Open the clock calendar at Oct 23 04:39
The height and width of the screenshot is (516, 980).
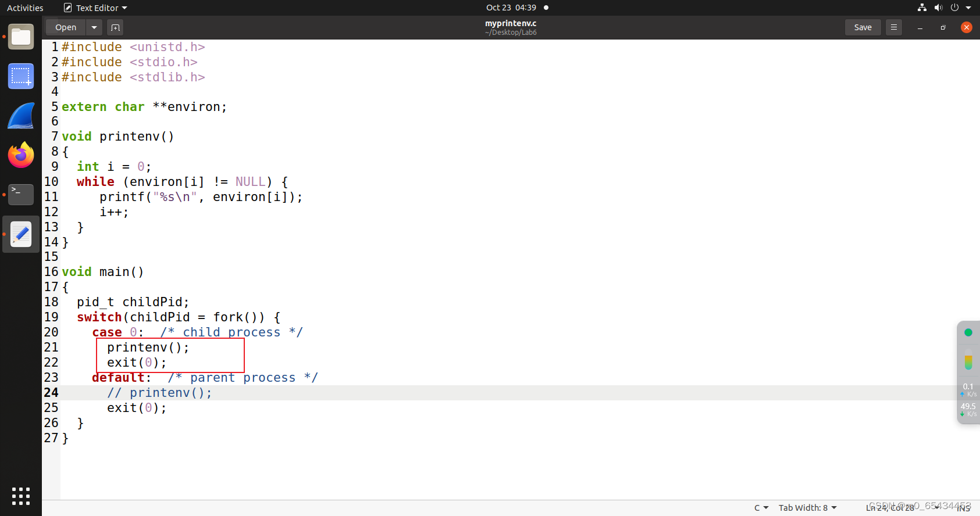511,8
